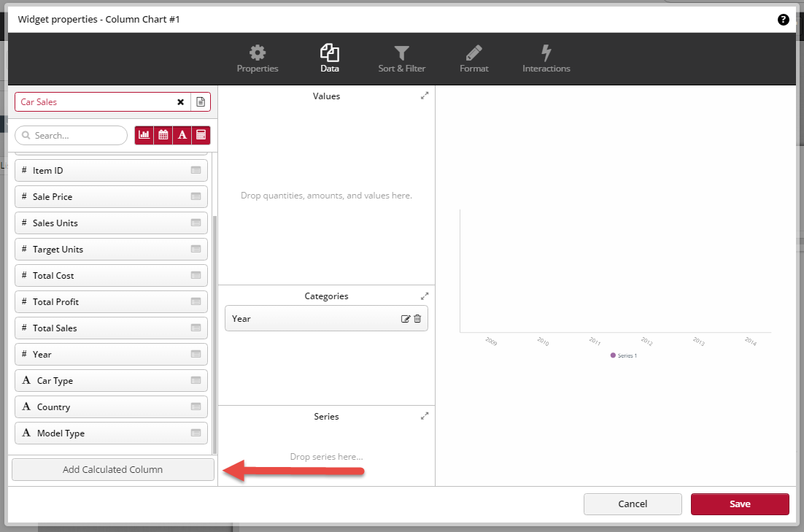
Task: Toggle the numeric columns filter icon
Action: point(144,135)
